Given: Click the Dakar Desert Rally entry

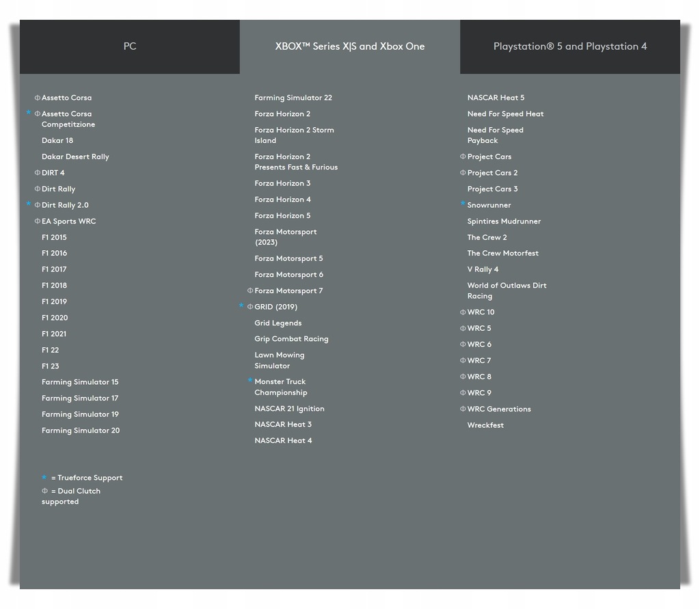Looking at the screenshot, I should [75, 157].
